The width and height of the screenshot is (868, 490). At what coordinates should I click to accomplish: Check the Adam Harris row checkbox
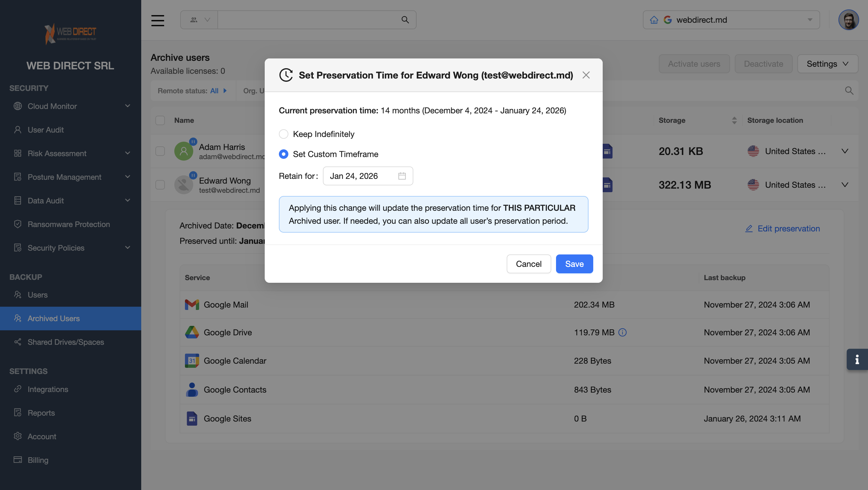(x=160, y=151)
